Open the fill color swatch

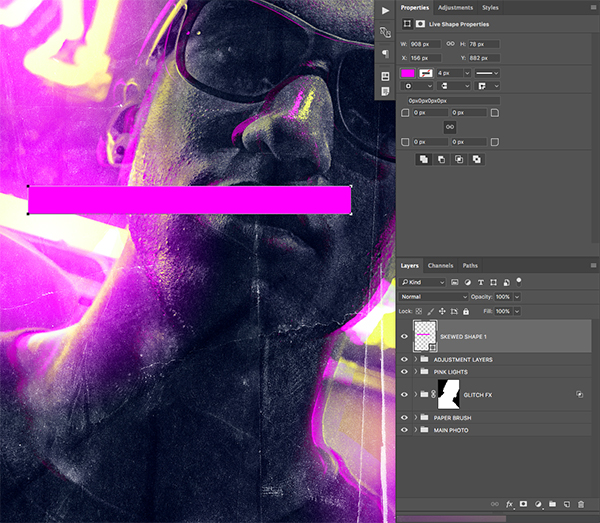[408, 73]
